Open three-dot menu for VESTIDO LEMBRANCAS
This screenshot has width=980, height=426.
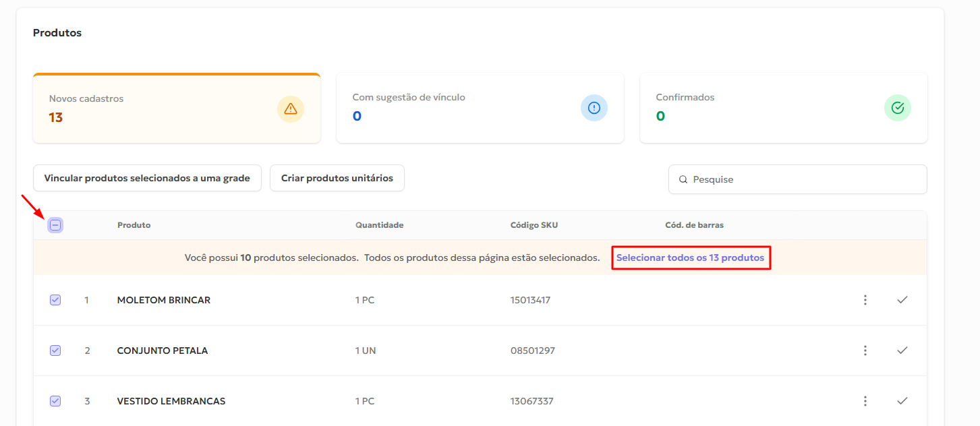865,401
